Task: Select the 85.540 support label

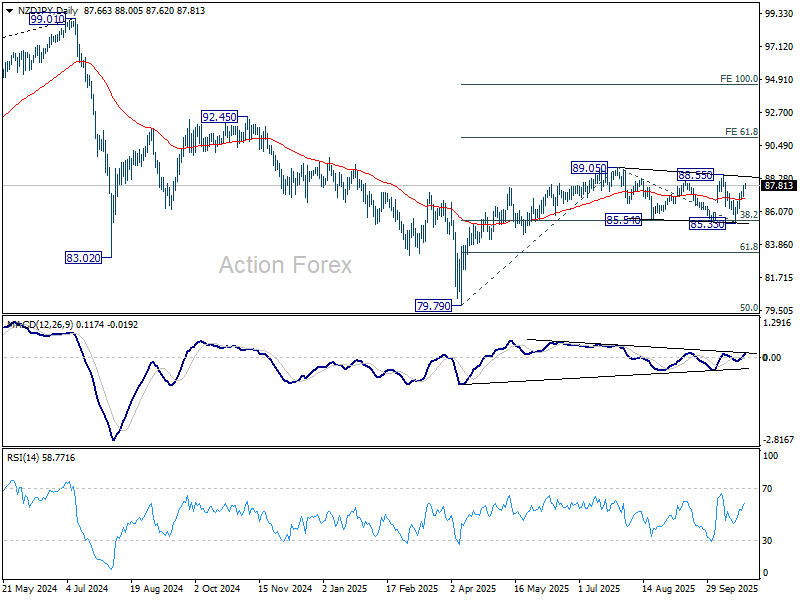Action: coord(623,220)
